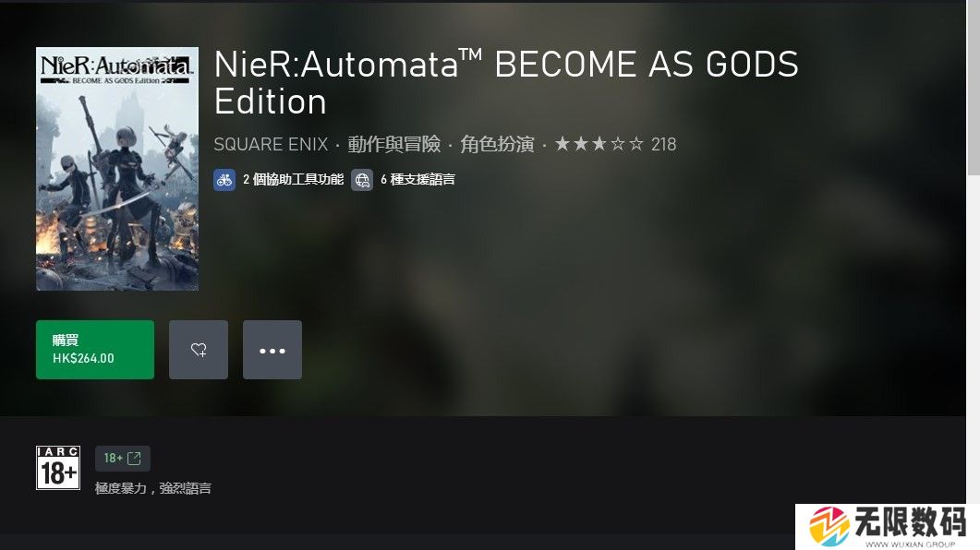View the 218 user ratings count
Screen dimensions: 980x550
click(664, 144)
